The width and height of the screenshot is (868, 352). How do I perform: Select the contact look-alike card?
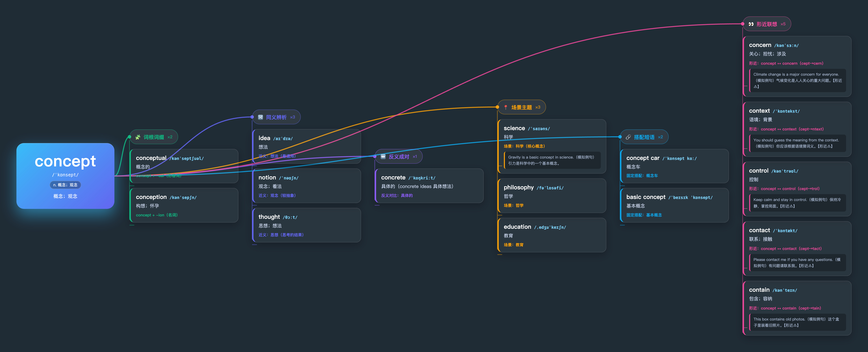797,249
